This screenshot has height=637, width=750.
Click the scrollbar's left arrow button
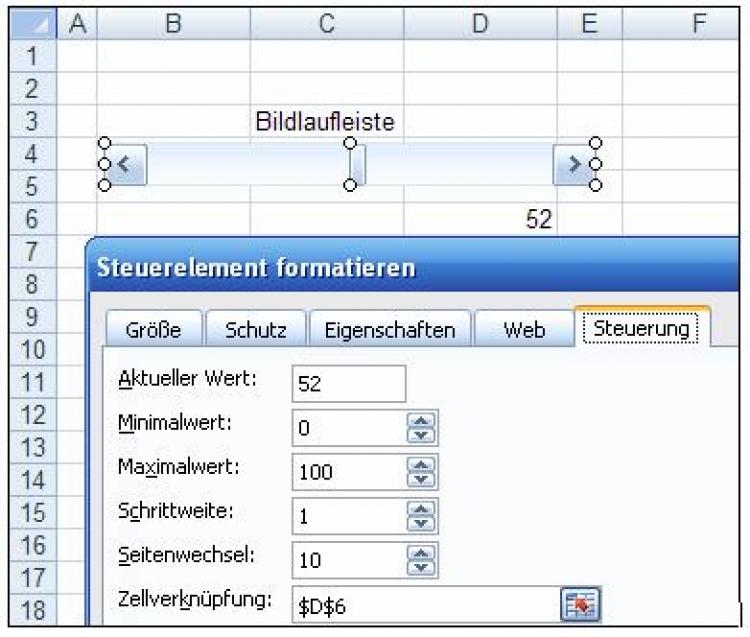pyautogui.click(x=125, y=164)
